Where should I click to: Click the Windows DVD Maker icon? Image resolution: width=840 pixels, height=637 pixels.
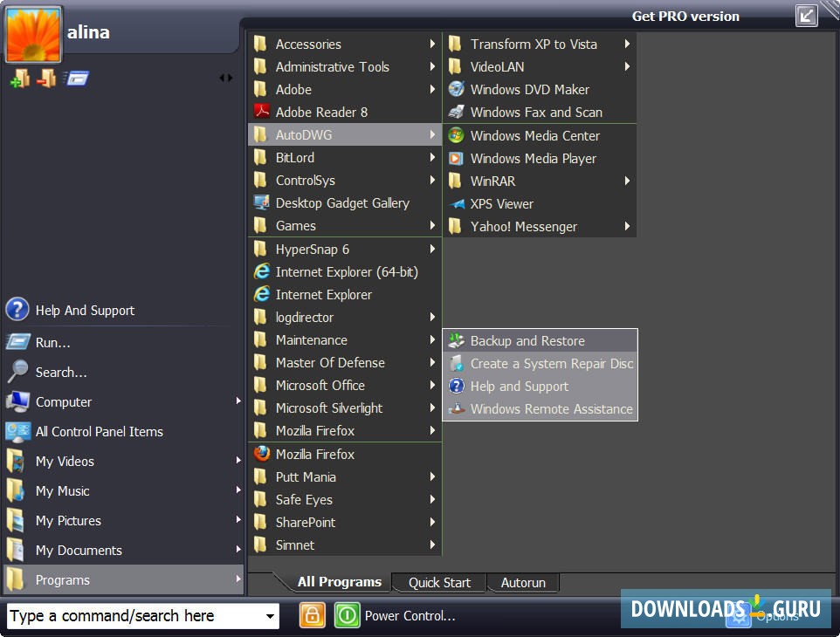[x=456, y=89]
